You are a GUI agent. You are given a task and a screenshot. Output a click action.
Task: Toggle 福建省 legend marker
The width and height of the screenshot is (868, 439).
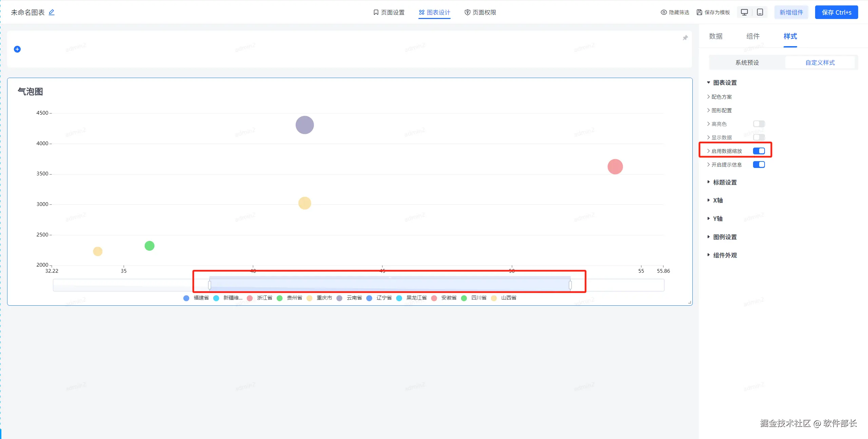[x=186, y=298]
